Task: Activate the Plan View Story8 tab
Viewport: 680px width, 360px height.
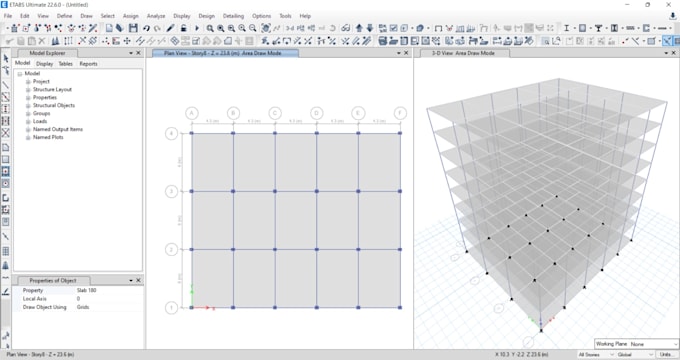Action: click(x=225, y=53)
